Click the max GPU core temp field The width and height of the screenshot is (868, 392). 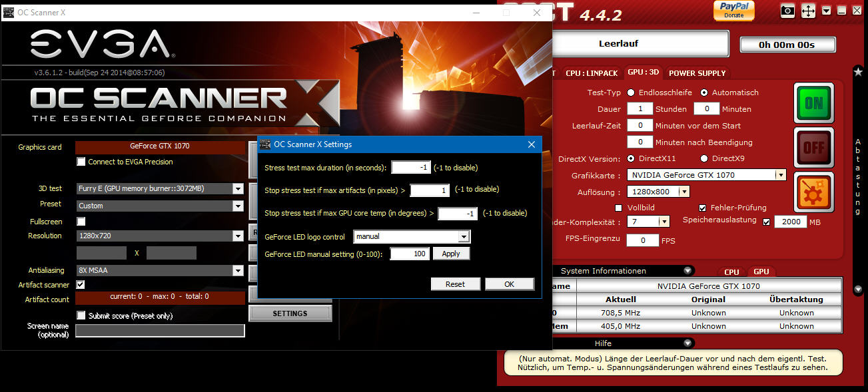tap(458, 214)
